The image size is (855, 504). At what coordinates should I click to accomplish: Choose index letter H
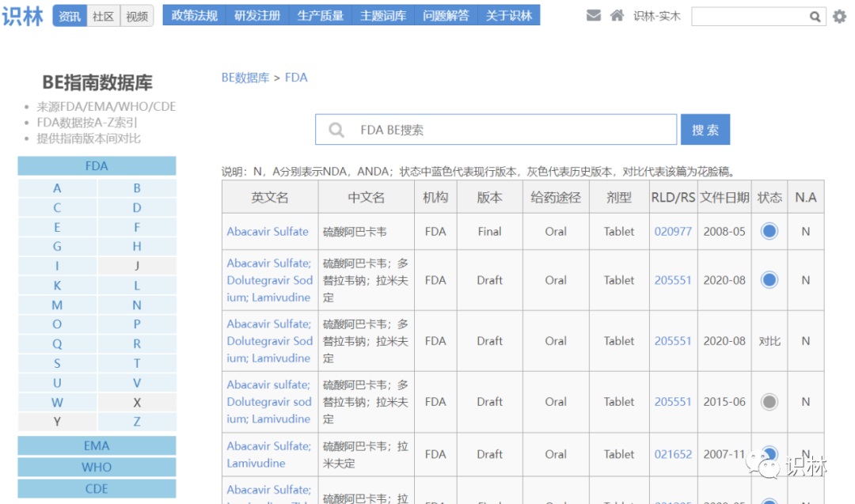(137, 246)
